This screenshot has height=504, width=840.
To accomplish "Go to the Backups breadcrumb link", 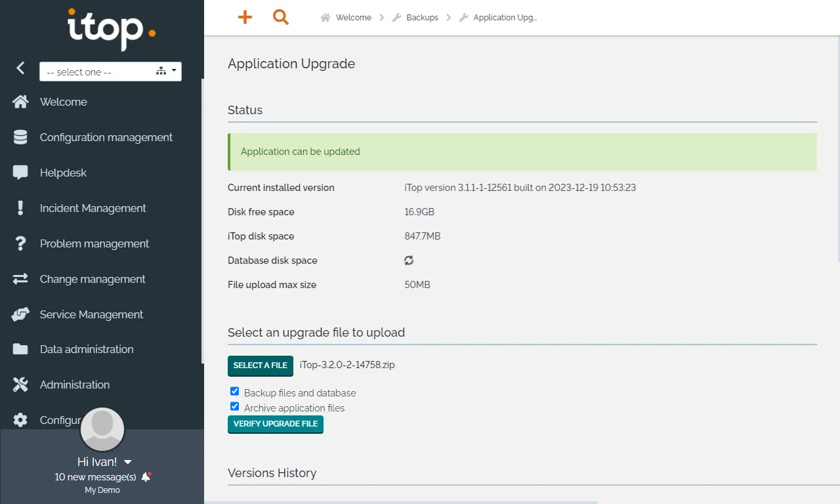I will [x=422, y=18].
